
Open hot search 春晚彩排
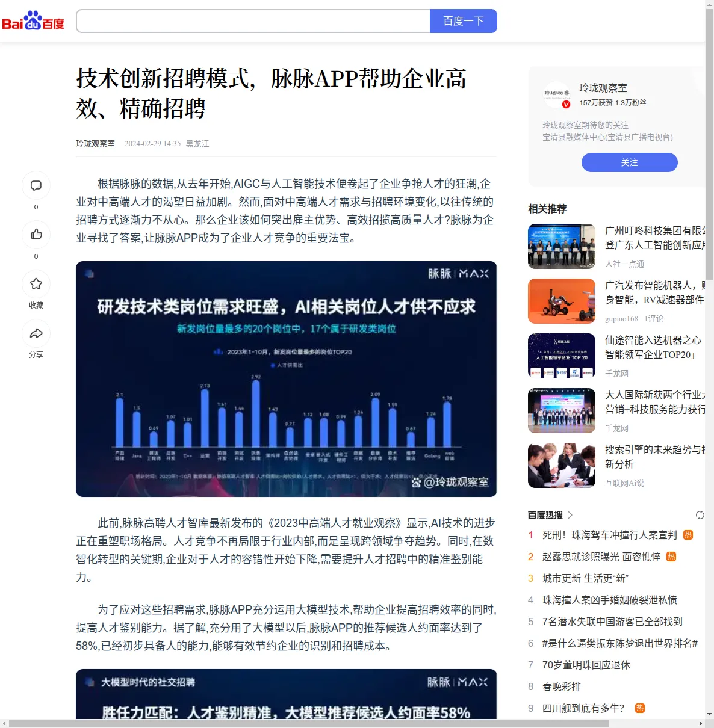click(x=562, y=686)
